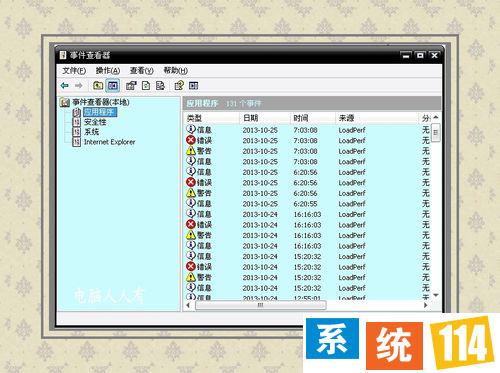Click the vertical scrollbar up arrow
This screenshot has height=373, width=500.
[436, 118]
